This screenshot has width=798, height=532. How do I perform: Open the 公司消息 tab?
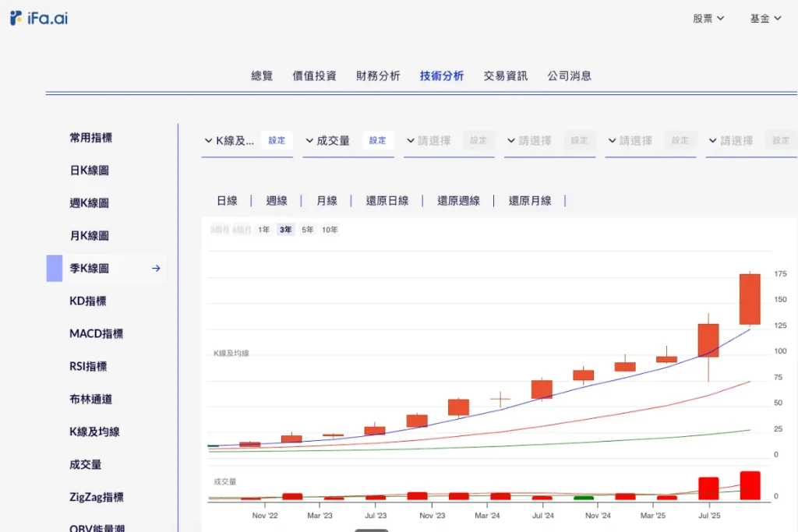point(570,76)
